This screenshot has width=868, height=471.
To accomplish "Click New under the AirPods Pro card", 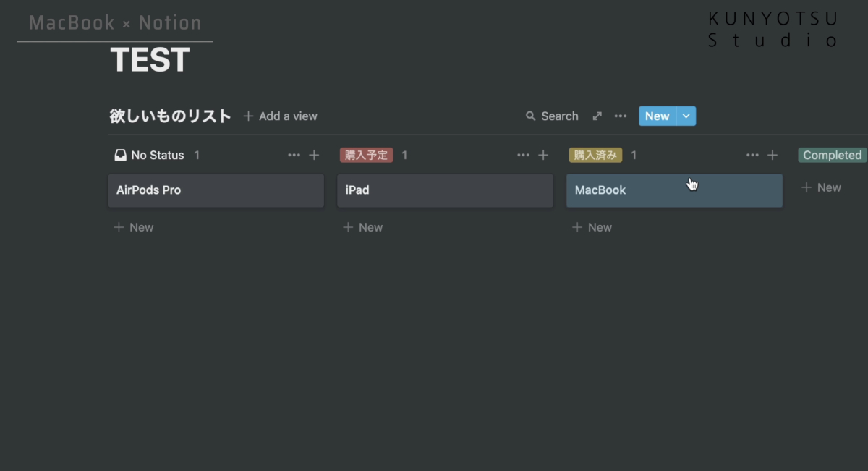I will 134,227.
